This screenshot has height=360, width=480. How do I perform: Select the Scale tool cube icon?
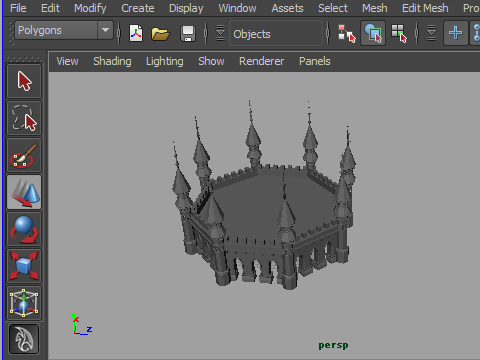click(x=24, y=266)
